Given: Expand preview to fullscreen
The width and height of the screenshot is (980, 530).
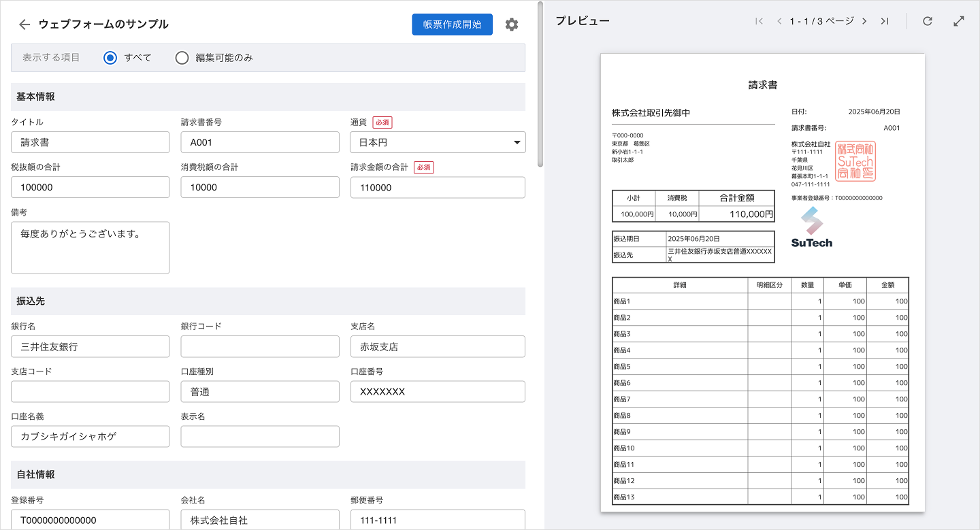Looking at the screenshot, I should tap(959, 21).
